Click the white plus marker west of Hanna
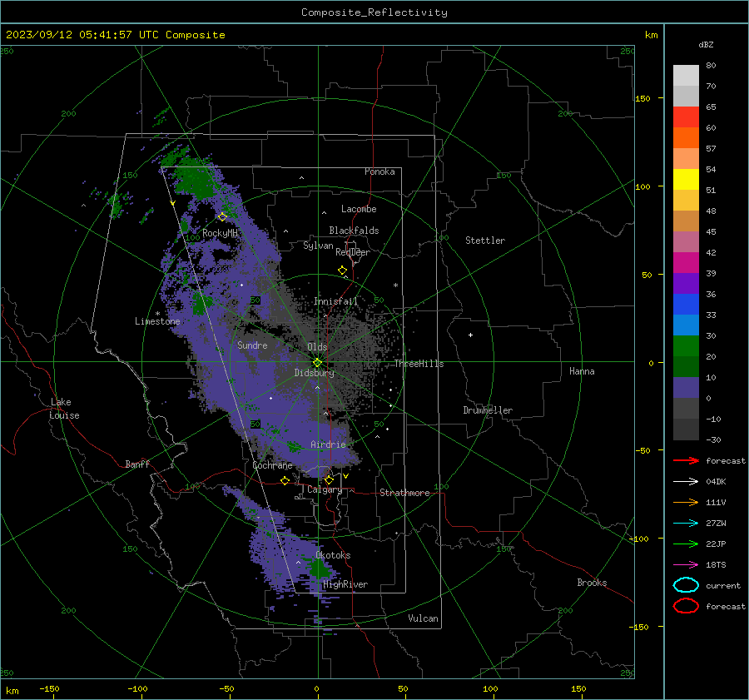Image resolution: width=749 pixels, height=700 pixels. [x=470, y=335]
